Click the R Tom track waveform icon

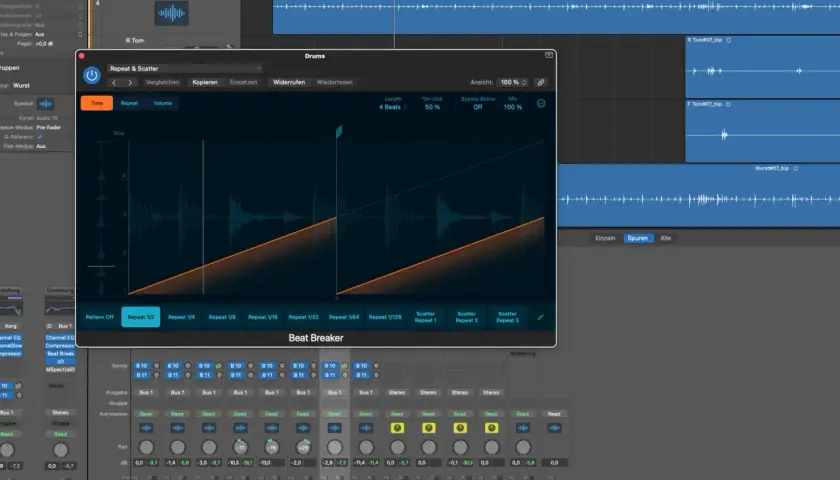pyautogui.click(x=171, y=13)
